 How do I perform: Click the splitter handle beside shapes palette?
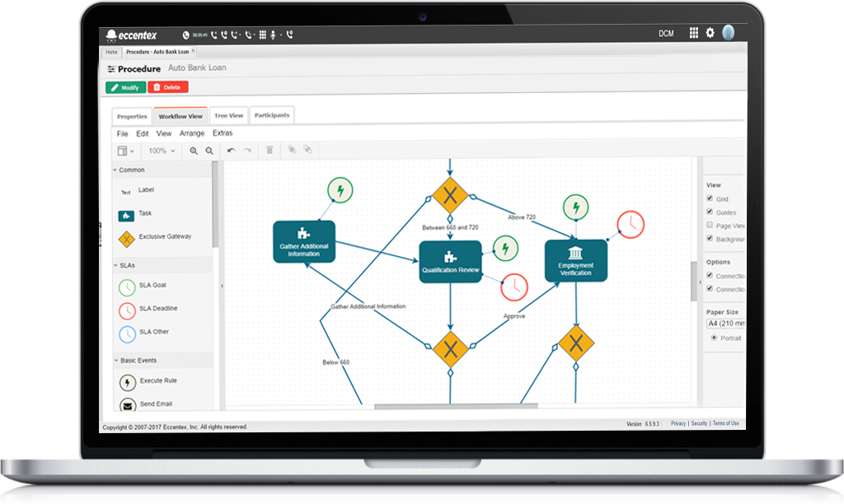[222, 286]
